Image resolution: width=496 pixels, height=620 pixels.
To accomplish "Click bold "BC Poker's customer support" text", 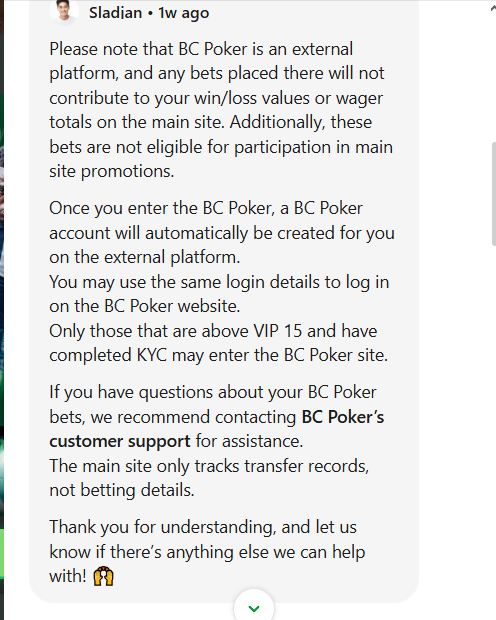I will (216, 429).
